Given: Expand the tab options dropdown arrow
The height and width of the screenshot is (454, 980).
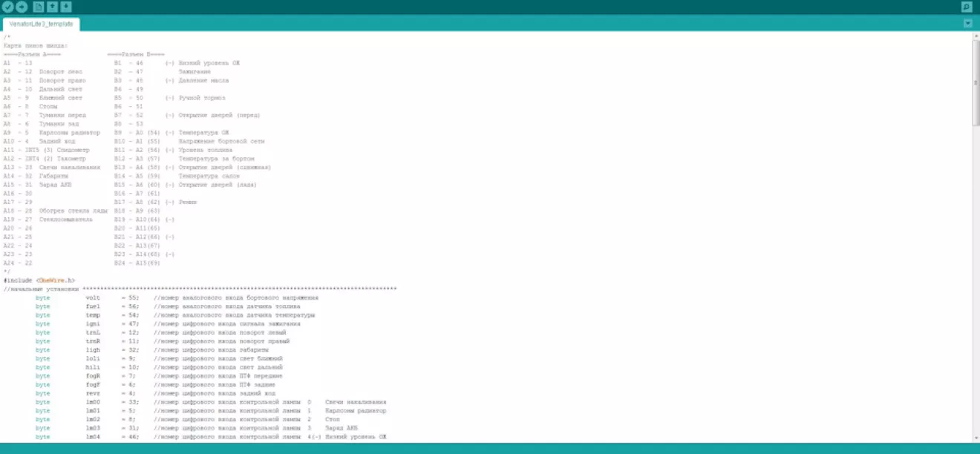Looking at the screenshot, I should (x=967, y=24).
